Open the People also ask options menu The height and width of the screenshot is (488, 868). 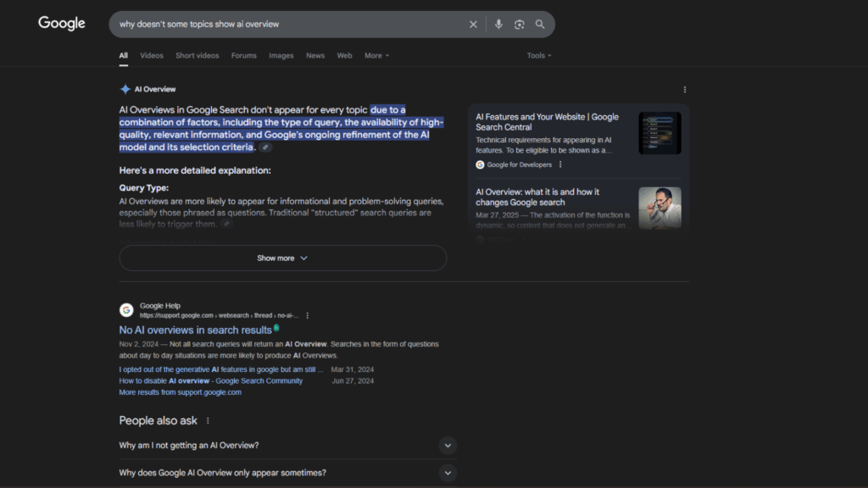tap(208, 421)
